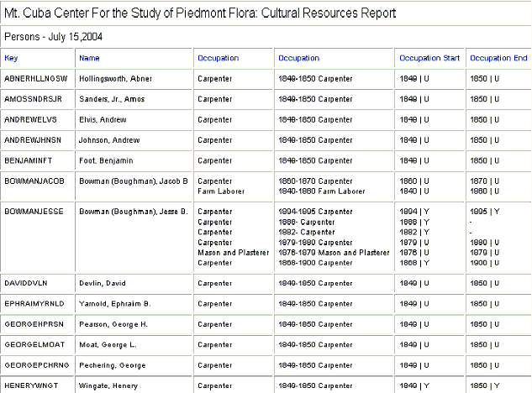Select the key HENERYWNGT
Screen dimensions: 532x393
click(x=31, y=385)
